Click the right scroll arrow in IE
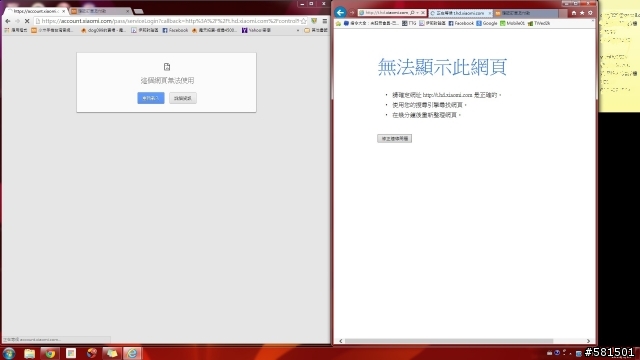Viewport: 640px width, 360px height. pos(588,341)
